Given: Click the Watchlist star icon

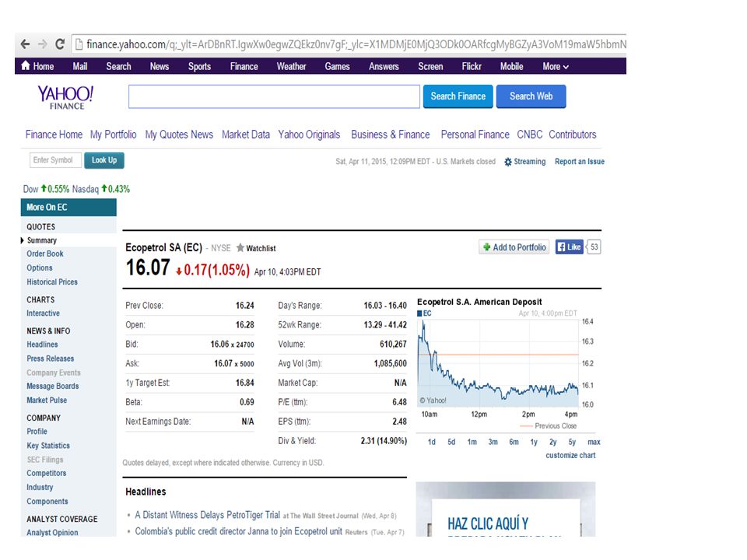Looking at the screenshot, I should point(240,247).
